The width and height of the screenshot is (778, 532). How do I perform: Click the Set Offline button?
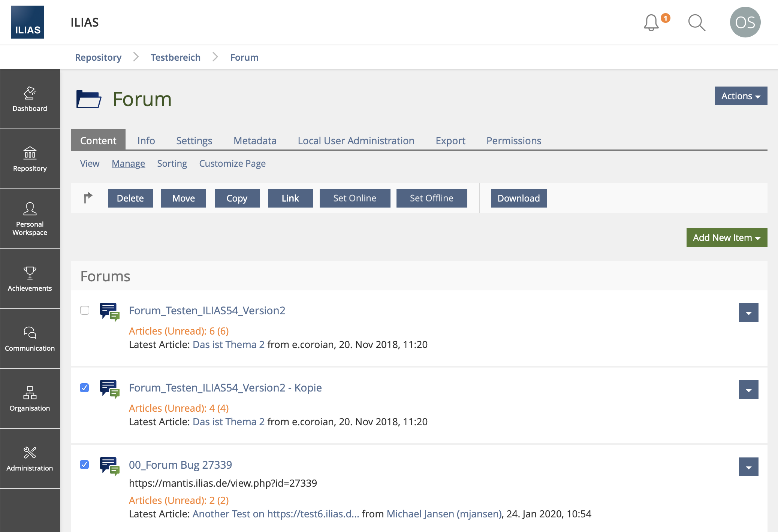[x=431, y=198]
